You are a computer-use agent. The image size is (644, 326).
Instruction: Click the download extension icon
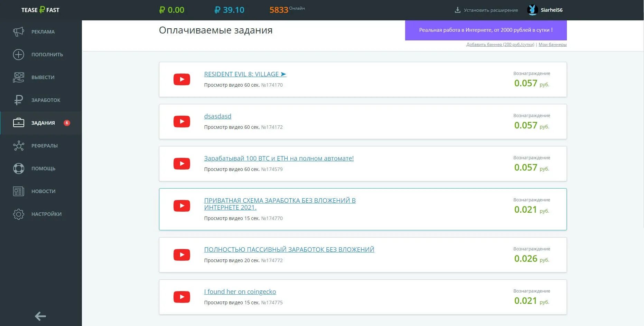457,10
